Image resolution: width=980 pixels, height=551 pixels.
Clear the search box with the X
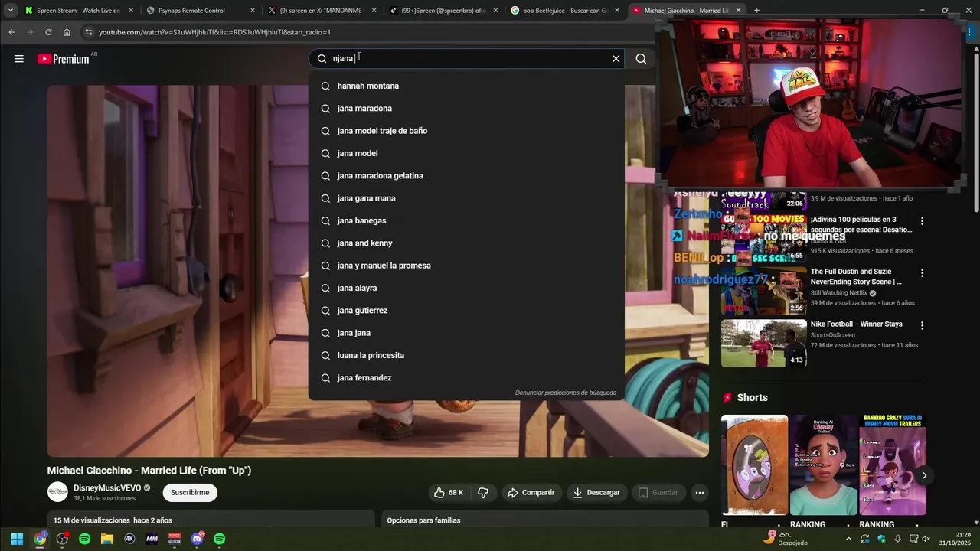click(x=616, y=59)
